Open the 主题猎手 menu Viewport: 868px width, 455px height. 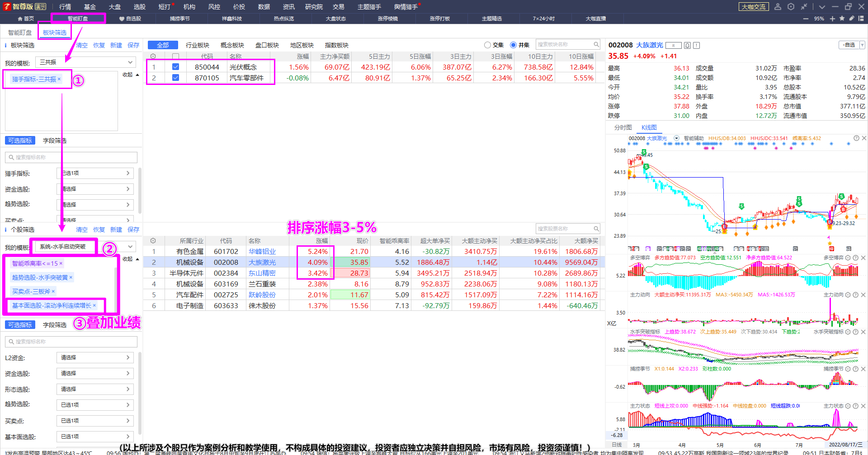click(369, 7)
